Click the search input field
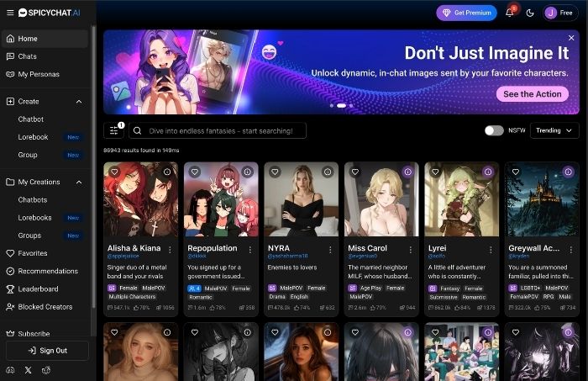Viewport: 588px width, 381px height. [218, 130]
